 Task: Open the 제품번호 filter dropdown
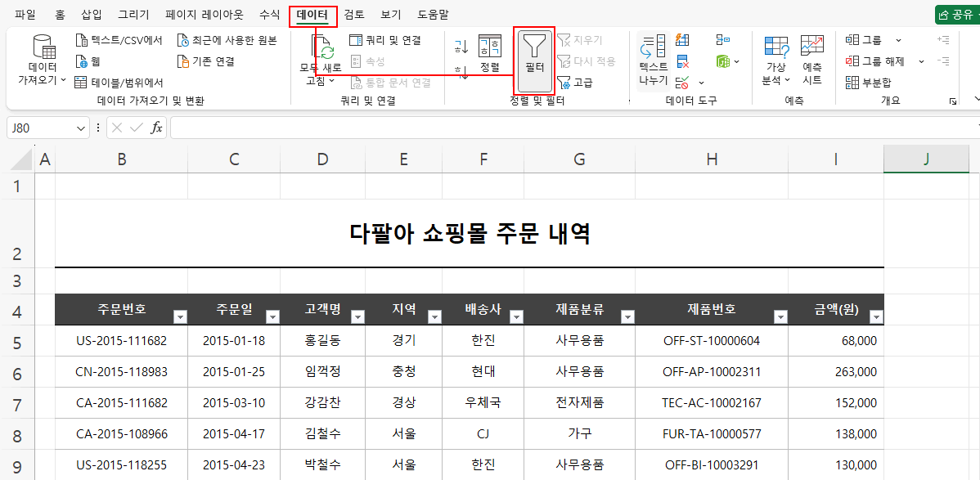pyautogui.click(x=780, y=317)
